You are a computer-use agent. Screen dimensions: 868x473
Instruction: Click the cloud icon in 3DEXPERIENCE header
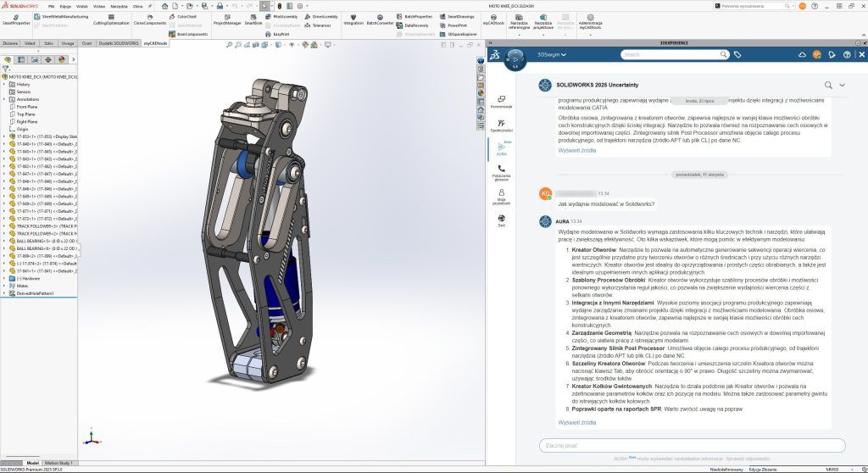point(802,54)
